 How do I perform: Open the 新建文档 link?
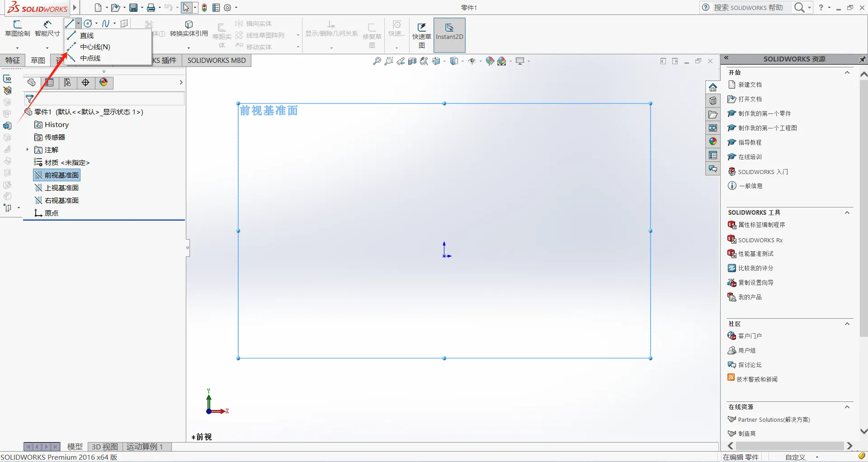tap(750, 85)
